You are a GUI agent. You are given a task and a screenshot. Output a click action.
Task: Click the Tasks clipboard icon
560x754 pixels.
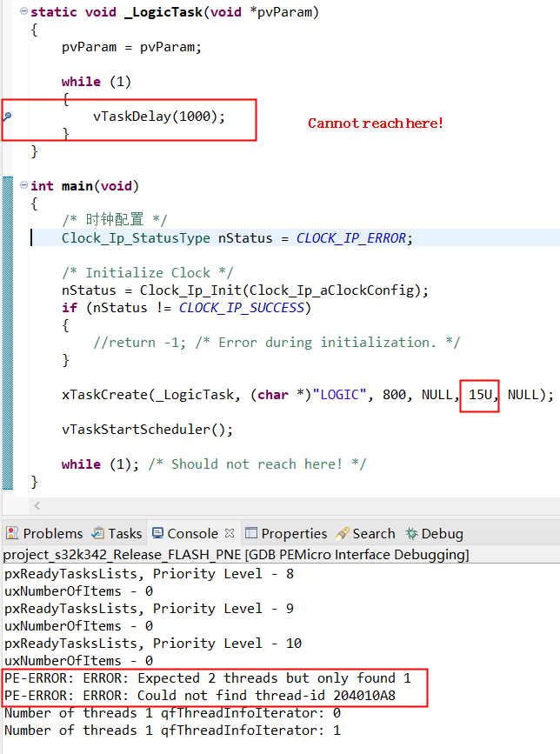click(98, 533)
